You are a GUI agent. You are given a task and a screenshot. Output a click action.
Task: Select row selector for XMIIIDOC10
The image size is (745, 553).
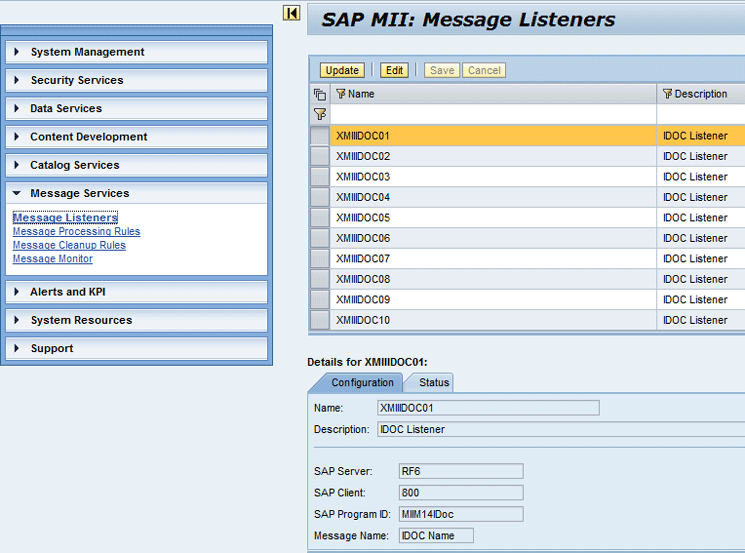[320, 320]
